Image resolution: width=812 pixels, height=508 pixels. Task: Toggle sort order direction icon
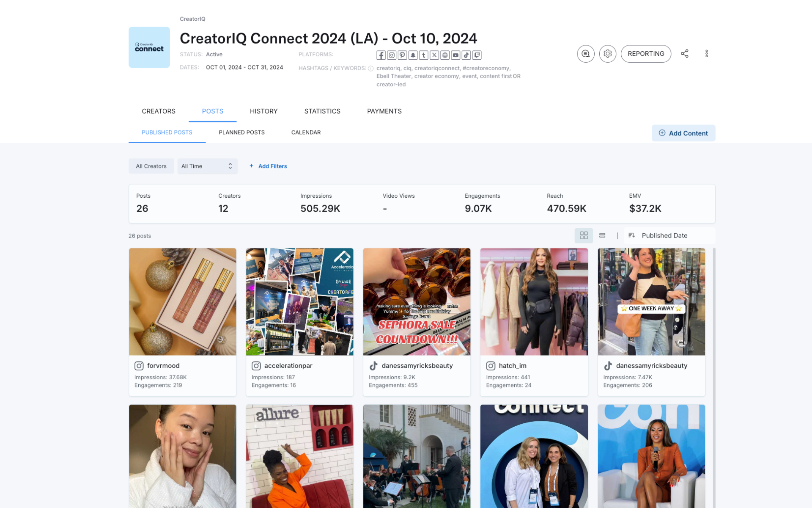(632, 235)
